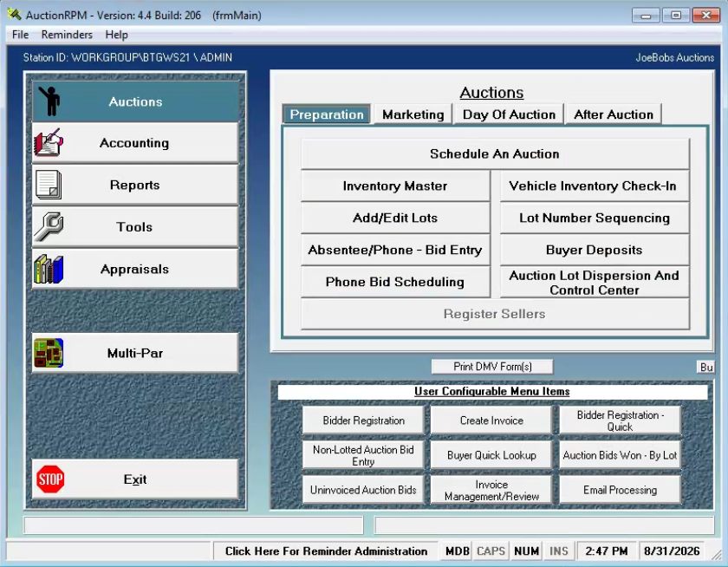The image size is (728, 567).
Task: Click Schedule An Auction button
Action: 495,153
